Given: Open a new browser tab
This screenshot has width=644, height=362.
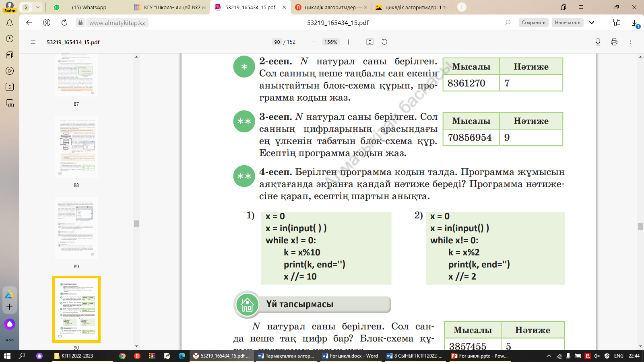Looking at the screenshot, I should coord(462,7).
